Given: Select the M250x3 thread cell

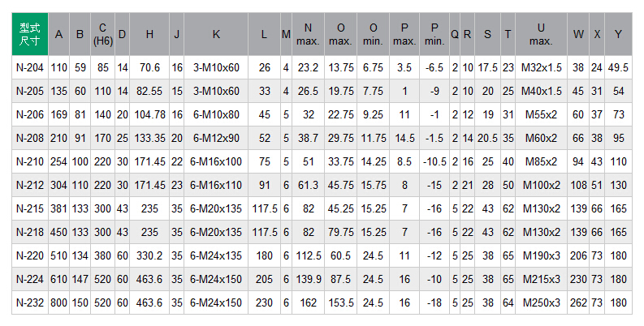Looking at the screenshot, I should tap(541, 302).
